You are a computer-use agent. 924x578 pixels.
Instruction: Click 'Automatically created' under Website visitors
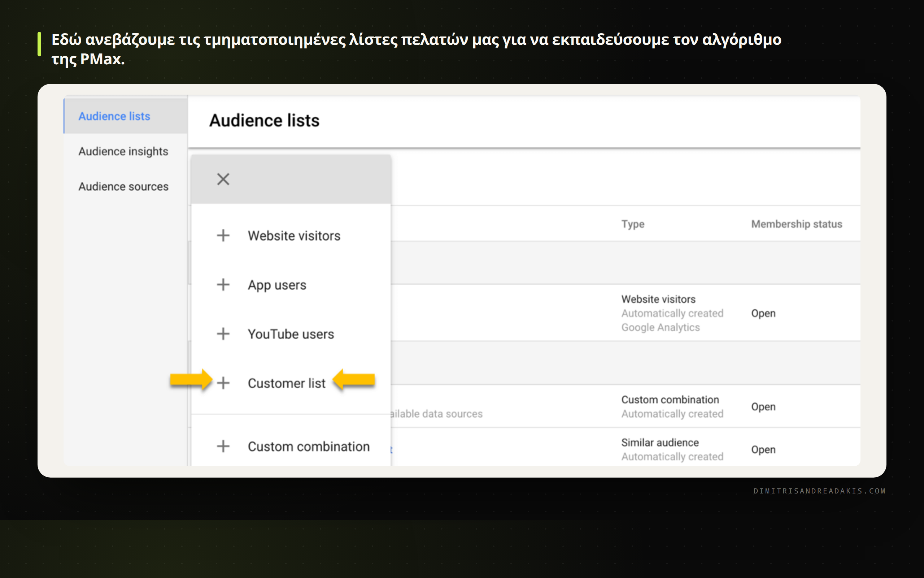[672, 313]
